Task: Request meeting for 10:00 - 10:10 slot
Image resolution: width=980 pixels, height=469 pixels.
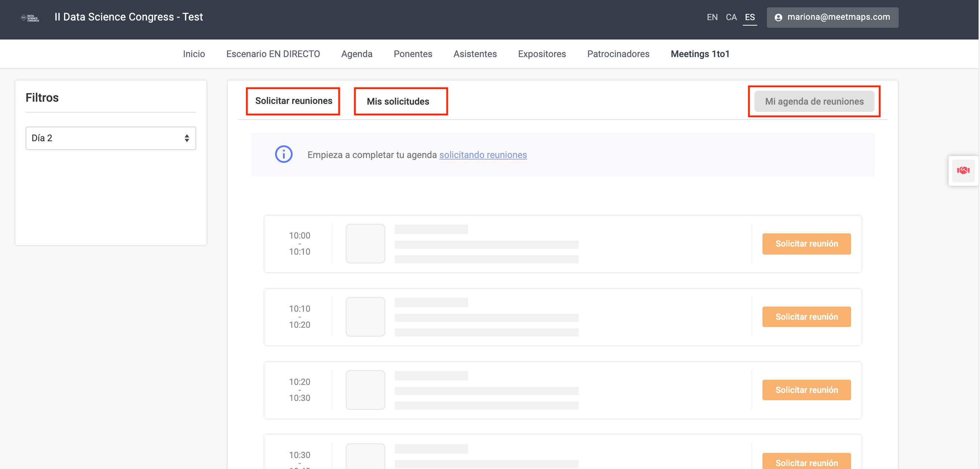Action: pyautogui.click(x=806, y=244)
